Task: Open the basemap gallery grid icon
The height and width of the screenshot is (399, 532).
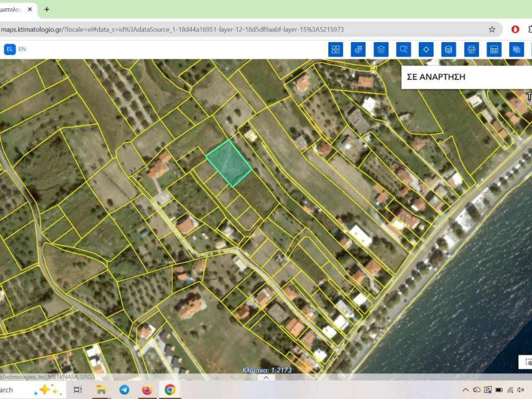Action: tap(336, 49)
